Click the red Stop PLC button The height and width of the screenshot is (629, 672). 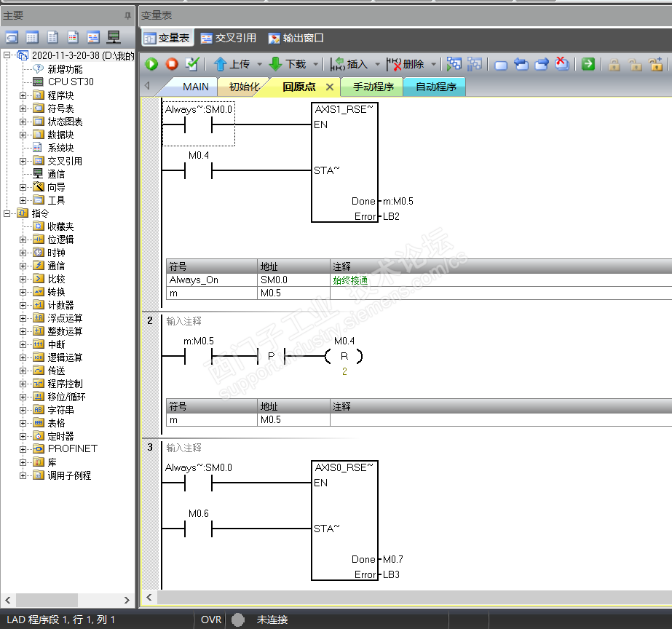[171, 64]
